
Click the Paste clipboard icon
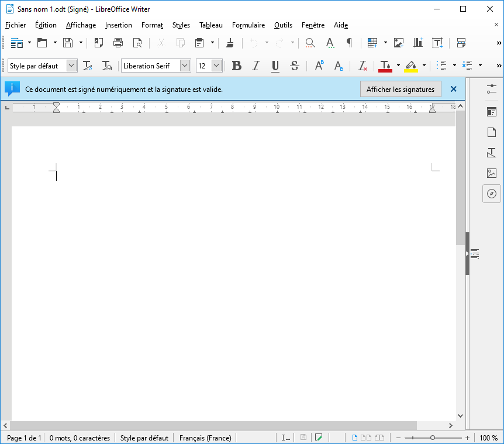(x=199, y=43)
